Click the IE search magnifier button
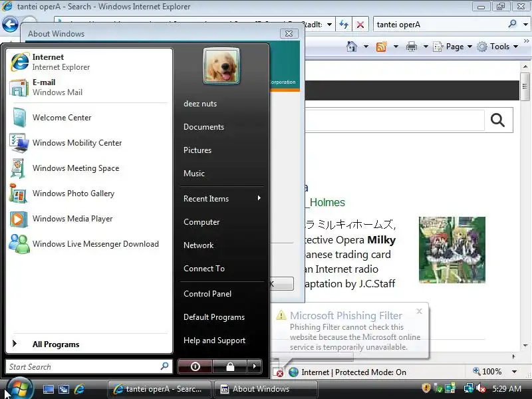The width and height of the screenshot is (532, 399). pyautogui.click(x=512, y=24)
